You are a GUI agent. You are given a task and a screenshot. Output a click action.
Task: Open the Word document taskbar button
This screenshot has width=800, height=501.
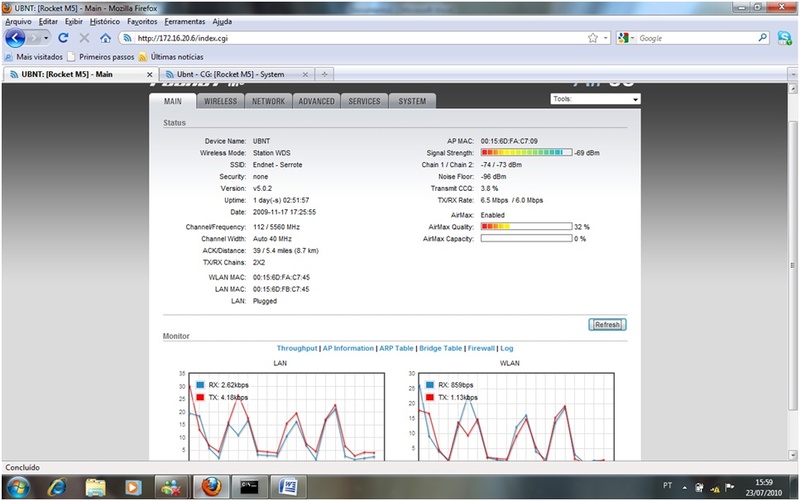(x=288, y=487)
